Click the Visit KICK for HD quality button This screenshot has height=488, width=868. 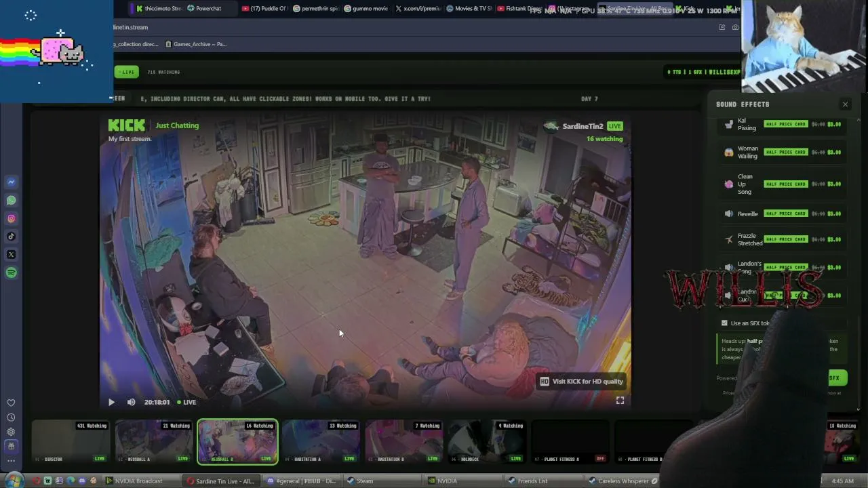[581, 381]
